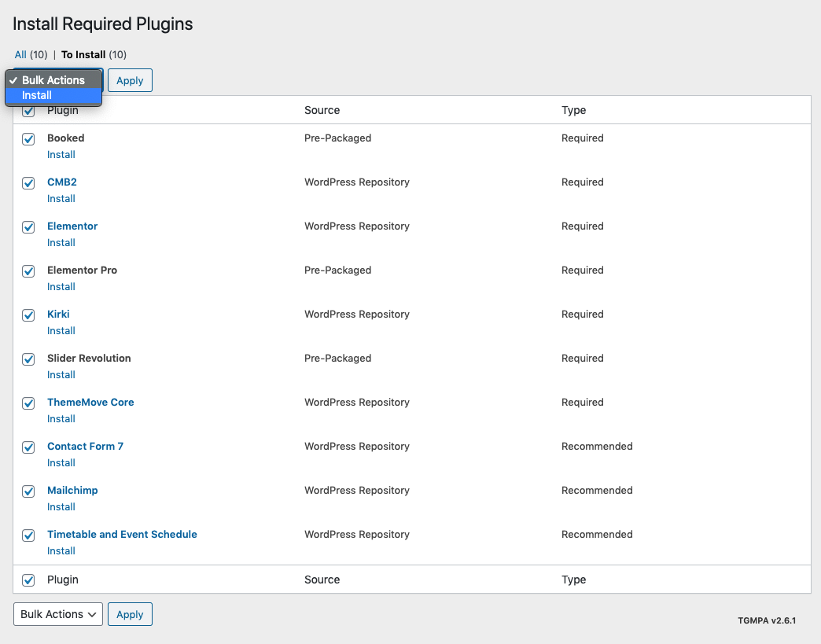Switch to the To Install (10) filter

coord(94,54)
